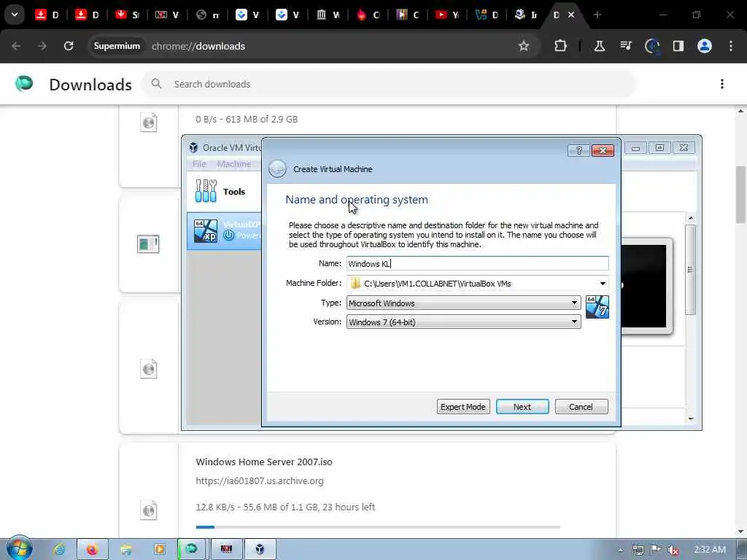The width and height of the screenshot is (747, 560).
Task: Click the Windows 7 OS type icon
Action: (x=597, y=307)
